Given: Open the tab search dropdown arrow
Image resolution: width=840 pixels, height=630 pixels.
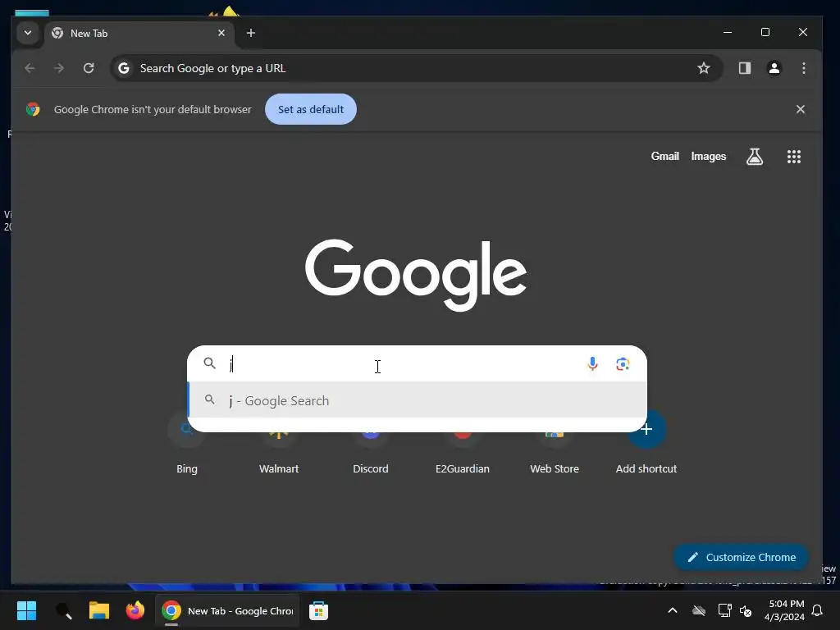Looking at the screenshot, I should tap(28, 33).
